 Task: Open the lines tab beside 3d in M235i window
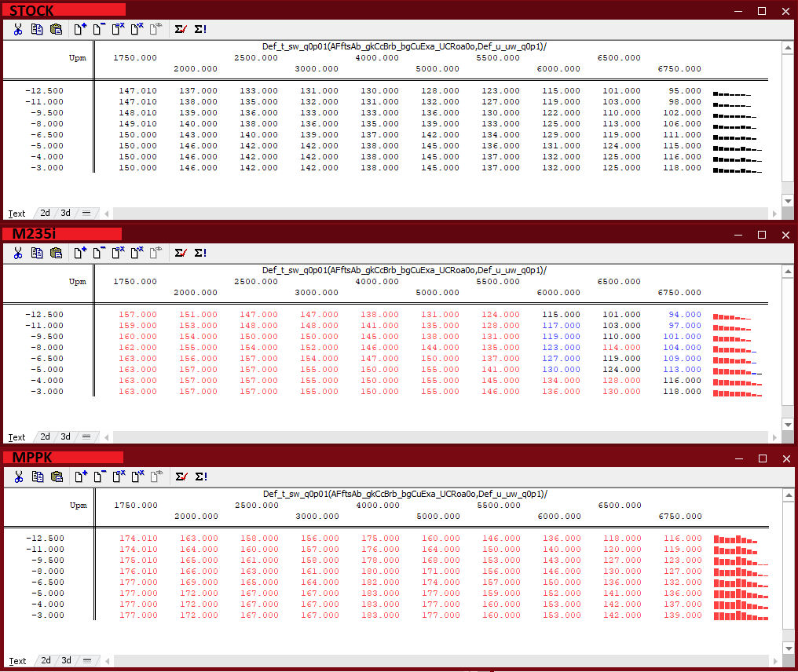click(x=86, y=437)
